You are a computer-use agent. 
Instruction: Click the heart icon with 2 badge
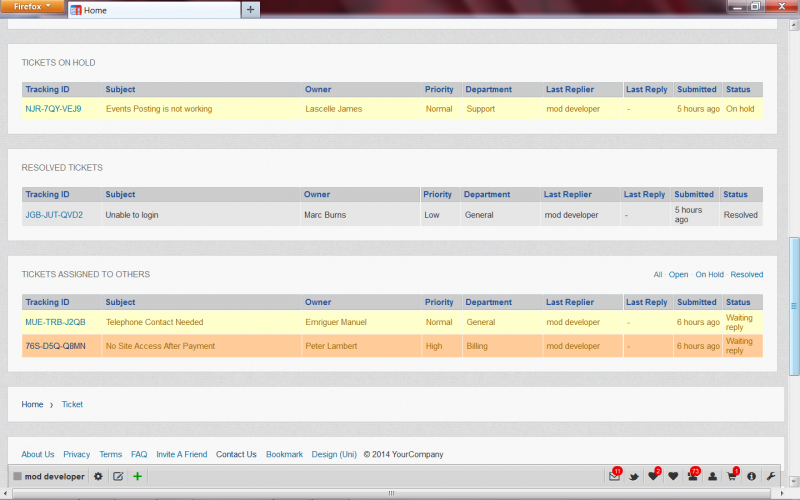point(654,476)
